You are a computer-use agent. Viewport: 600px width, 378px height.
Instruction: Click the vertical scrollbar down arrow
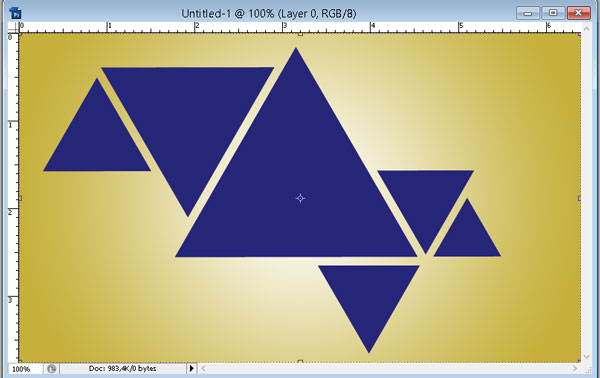coord(587,357)
